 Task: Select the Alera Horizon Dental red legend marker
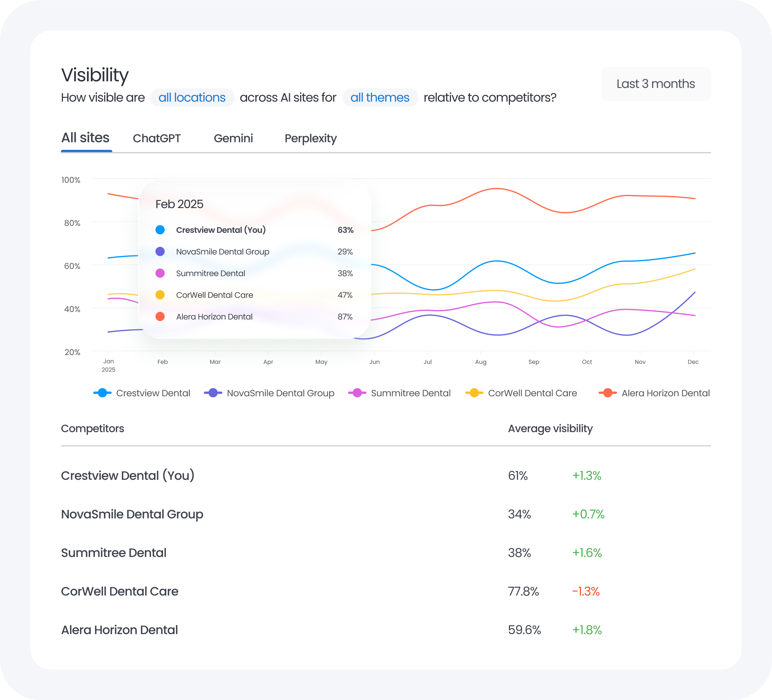(x=608, y=393)
